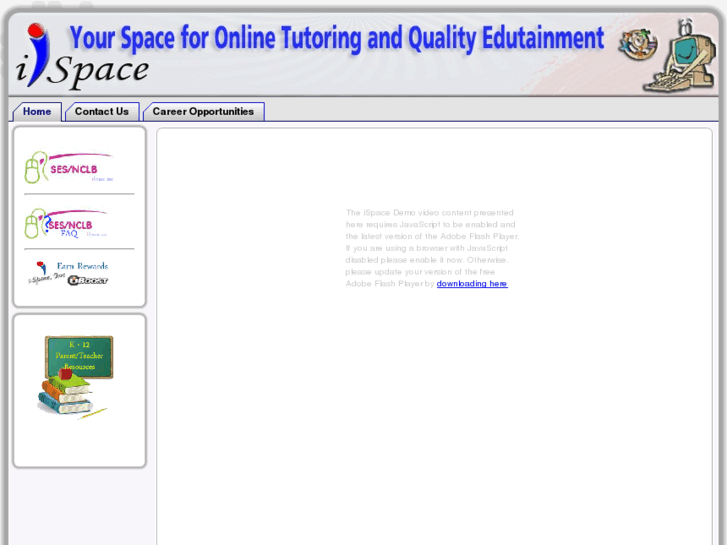Image resolution: width=727 pixels, height=545 pixels.
Task: Follow the 'downloading here' Flash Player link
Action: 472,283
